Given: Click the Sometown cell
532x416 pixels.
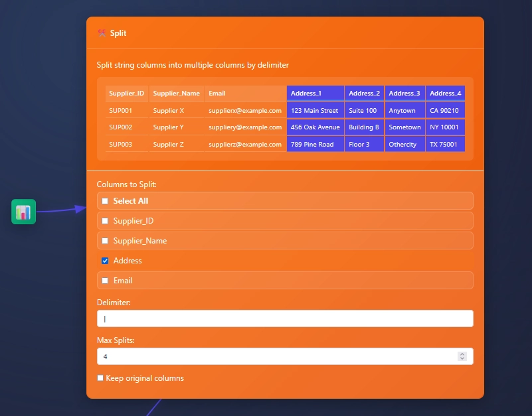Looking at the screenshot, I should tap(404, 127).
